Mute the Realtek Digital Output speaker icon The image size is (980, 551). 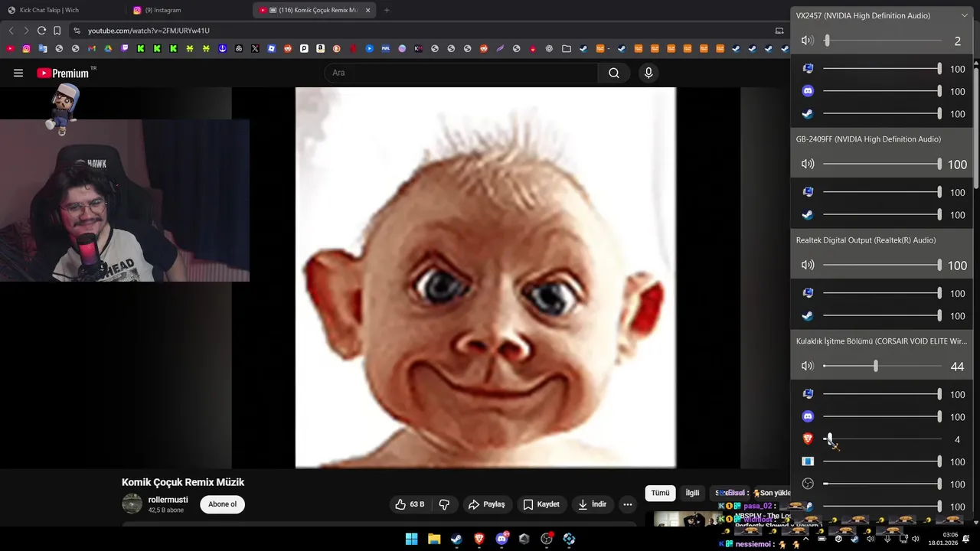(808, 265)
